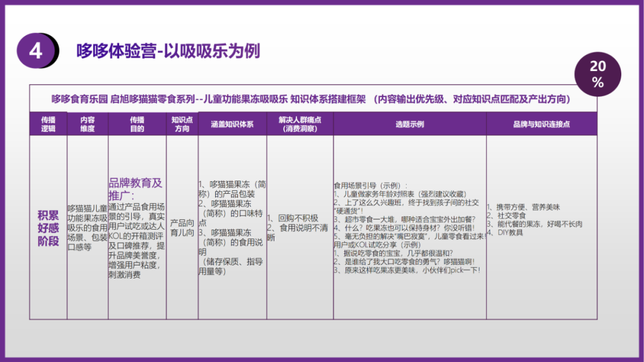644x362 pixels.
Task: Click the topic line starting "超市零食一大堆"
Action: 404,219
